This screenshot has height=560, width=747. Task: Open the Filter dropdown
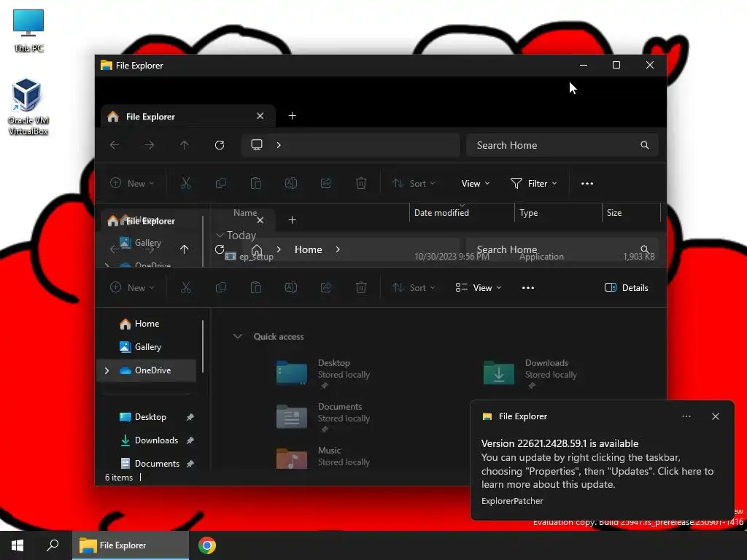[x=533, y=183]
